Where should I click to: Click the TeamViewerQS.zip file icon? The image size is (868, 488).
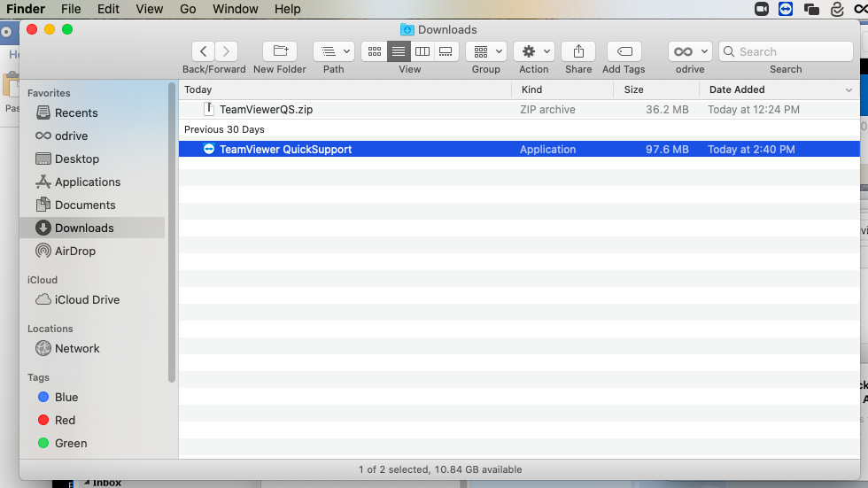pyautogui.click(x=209, y=109)
